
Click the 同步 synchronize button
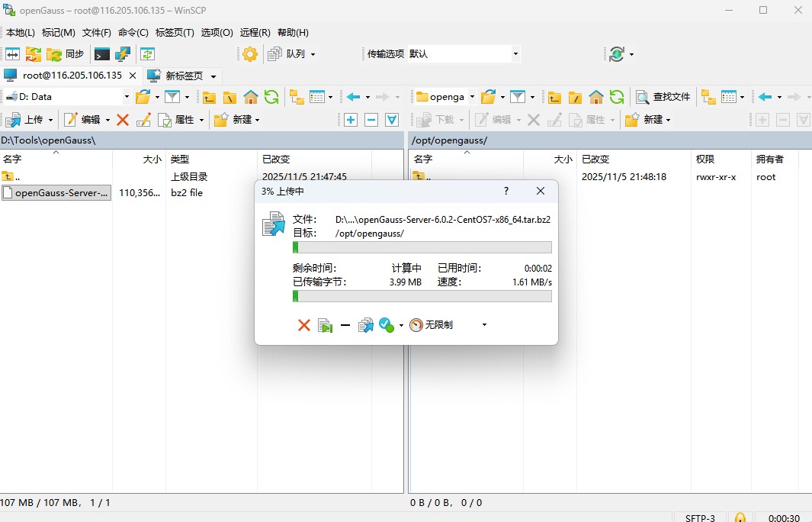tap(66, 54)
